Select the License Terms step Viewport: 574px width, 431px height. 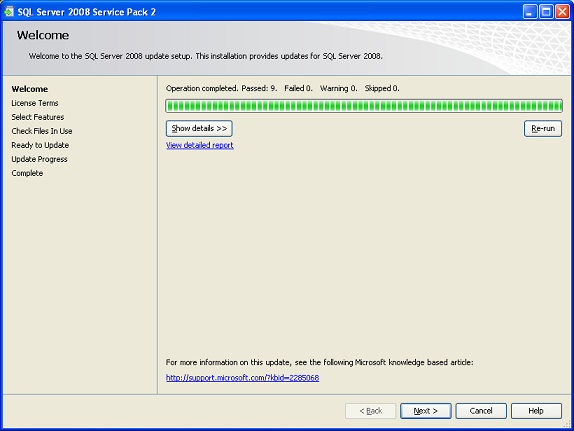pyautogui.click(x=35, y=103)
